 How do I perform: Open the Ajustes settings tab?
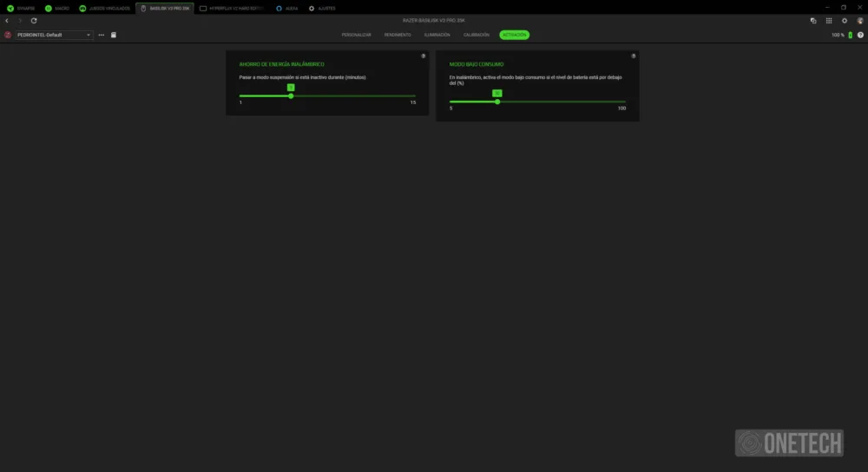pos(322,9)
